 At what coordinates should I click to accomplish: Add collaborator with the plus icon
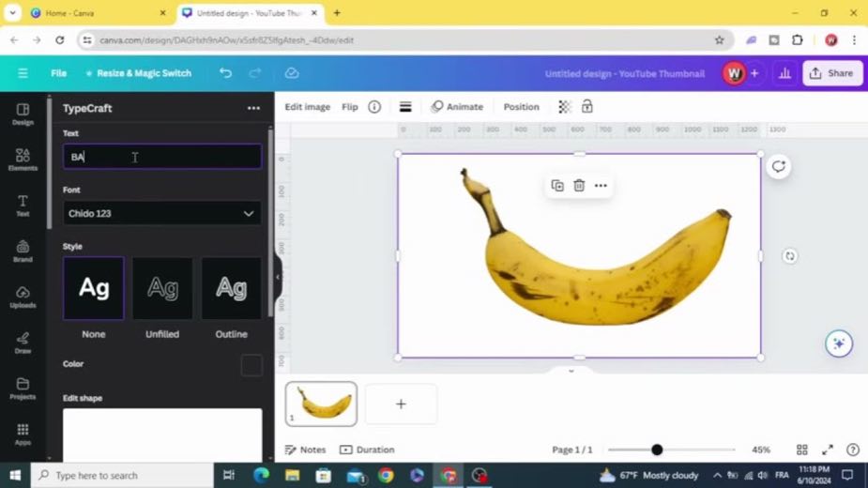tap(754, 73)
